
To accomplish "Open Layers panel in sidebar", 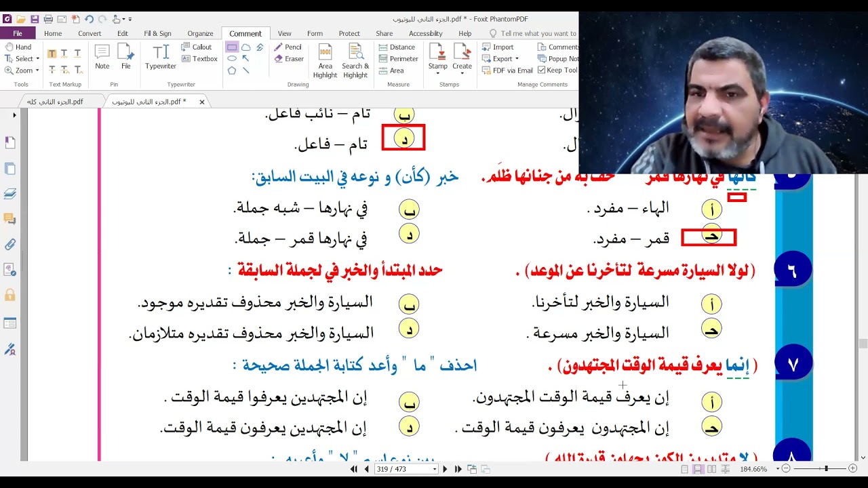I will pyautogui.click(x=10, y=194).
